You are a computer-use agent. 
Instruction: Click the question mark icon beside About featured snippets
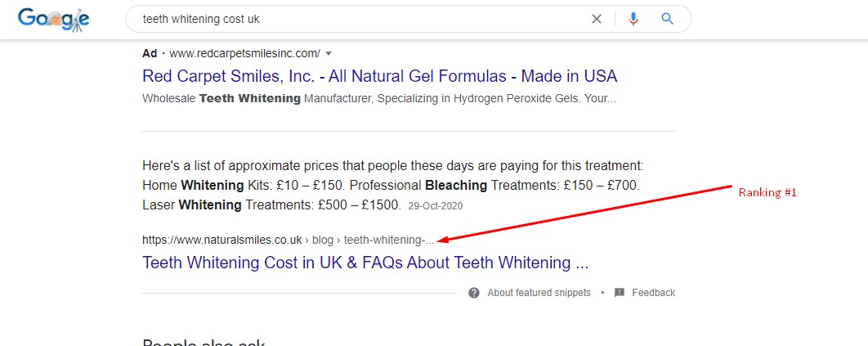pyautogui.click(x=474, y=293)
